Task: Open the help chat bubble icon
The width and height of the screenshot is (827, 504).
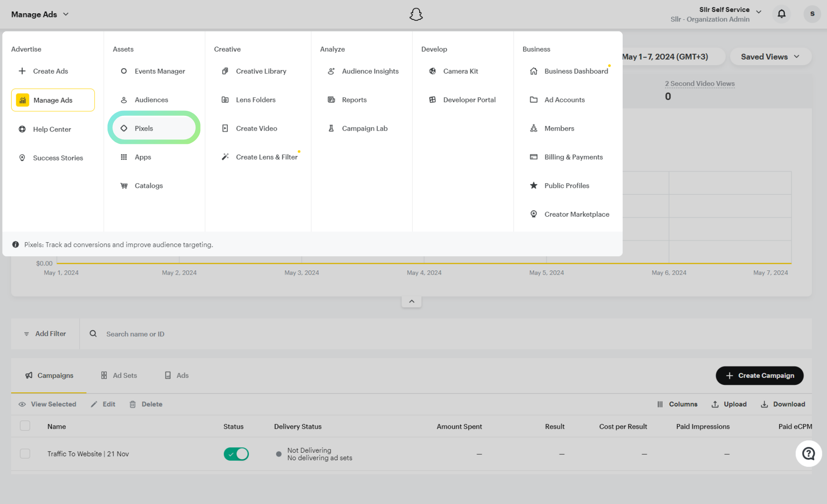Action: coord(808,454)
